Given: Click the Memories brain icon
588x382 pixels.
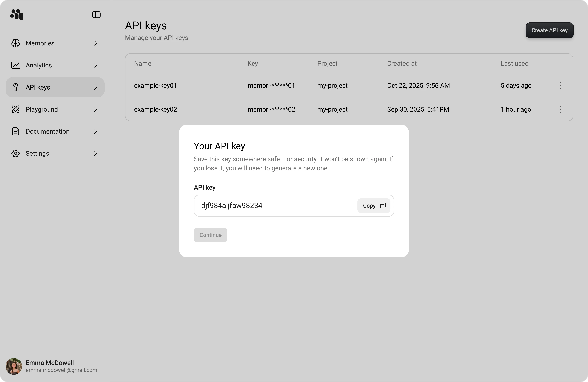Looking at the screenshot, I should [x=16, y=43].
